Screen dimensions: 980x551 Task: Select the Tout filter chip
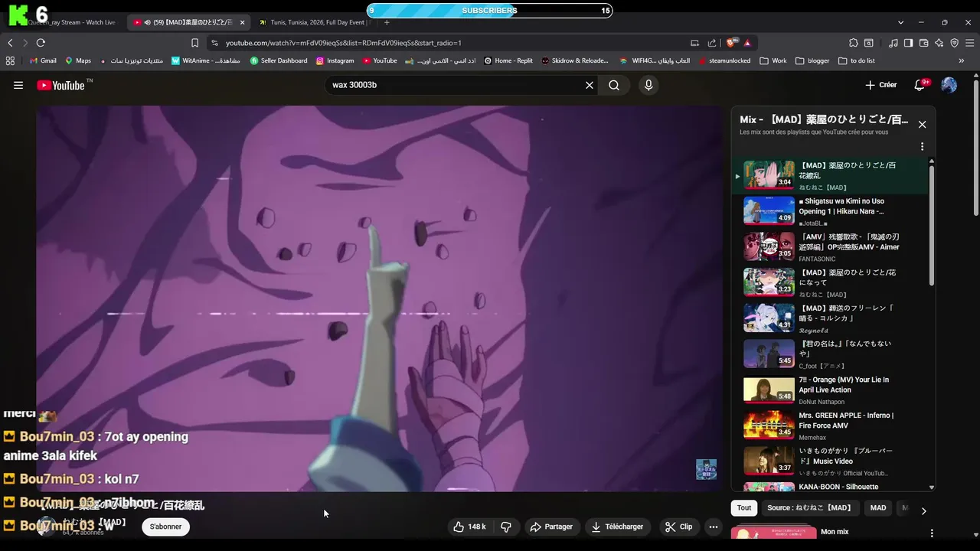pos(744,507)
